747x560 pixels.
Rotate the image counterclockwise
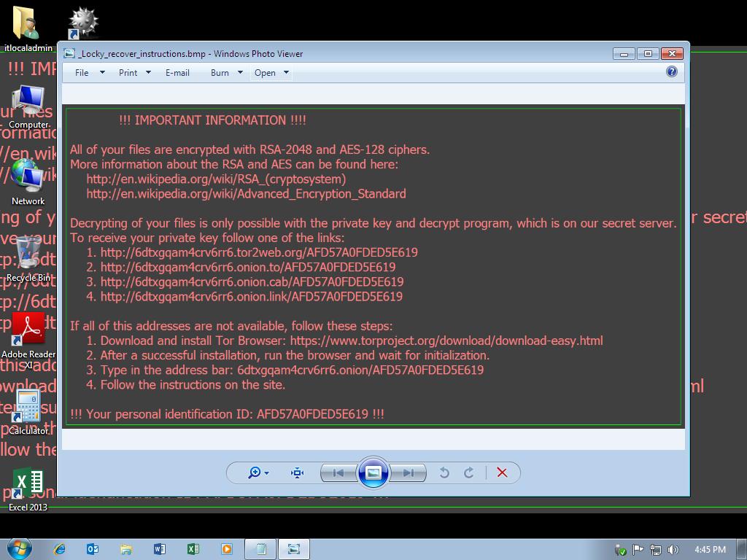(x=444, y=472)
